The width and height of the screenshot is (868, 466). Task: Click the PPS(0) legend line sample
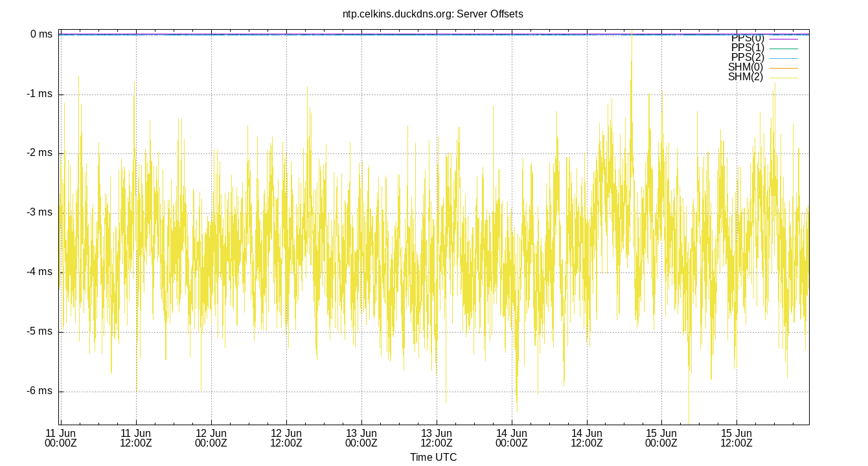pos(784,39)
